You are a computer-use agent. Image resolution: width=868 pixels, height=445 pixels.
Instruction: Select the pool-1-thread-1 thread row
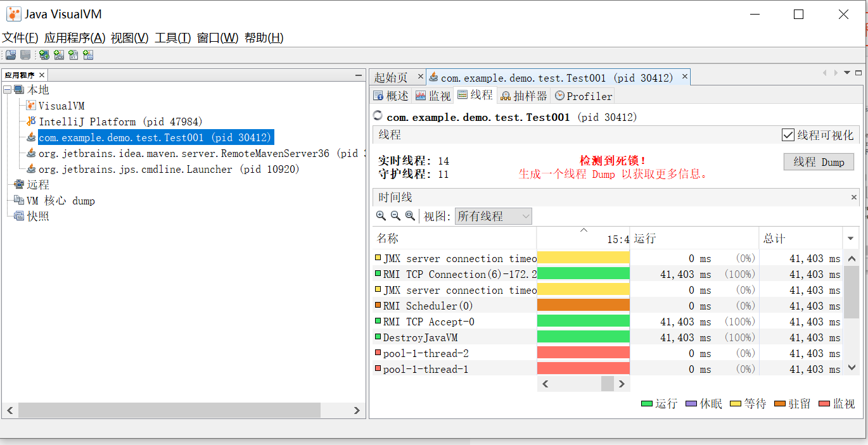tap(608, 369)
